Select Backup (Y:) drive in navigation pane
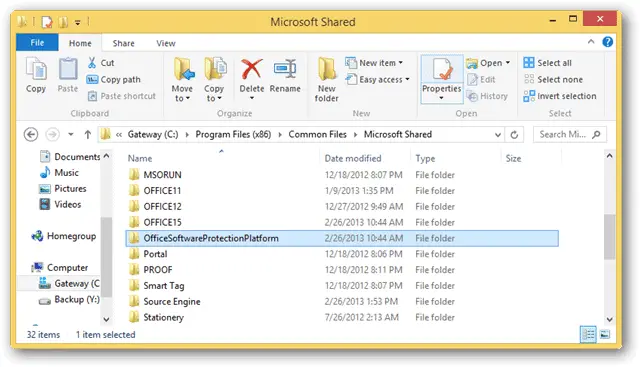This screenshot has height=367, width=640. coord(69,300)
